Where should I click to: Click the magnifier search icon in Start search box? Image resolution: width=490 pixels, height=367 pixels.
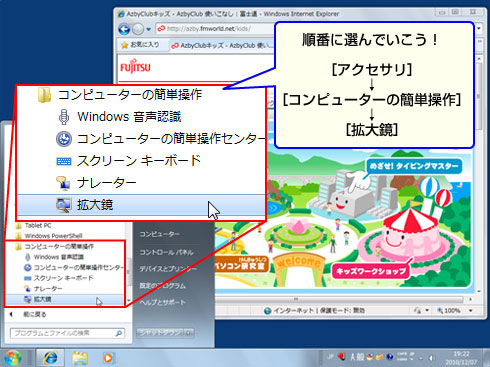[x=119, y=333]
